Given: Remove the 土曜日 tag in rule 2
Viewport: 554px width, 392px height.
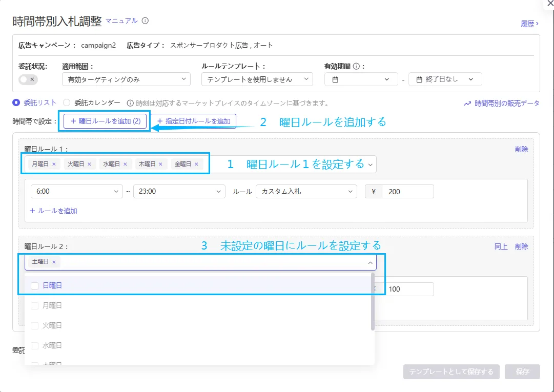Looking at the screenshot, I should [54, 262].
